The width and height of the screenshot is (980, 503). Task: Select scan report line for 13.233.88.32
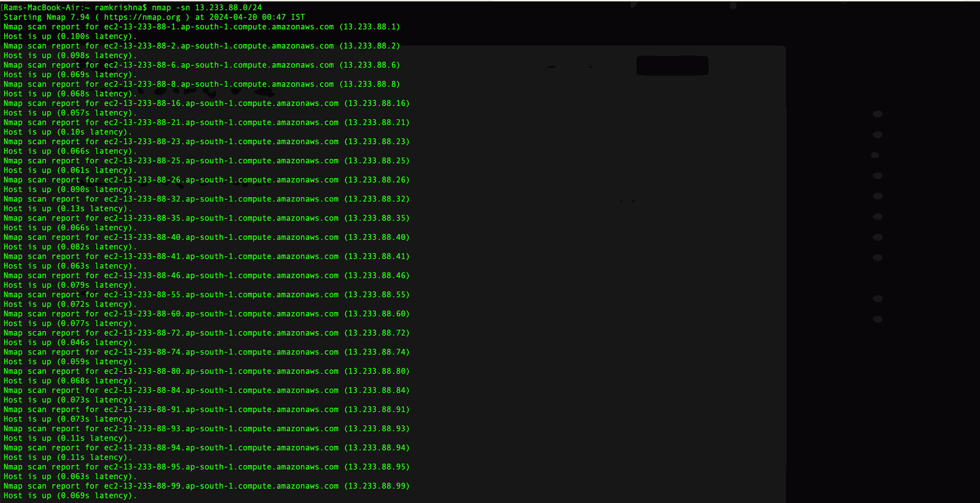tap(207, 199)
